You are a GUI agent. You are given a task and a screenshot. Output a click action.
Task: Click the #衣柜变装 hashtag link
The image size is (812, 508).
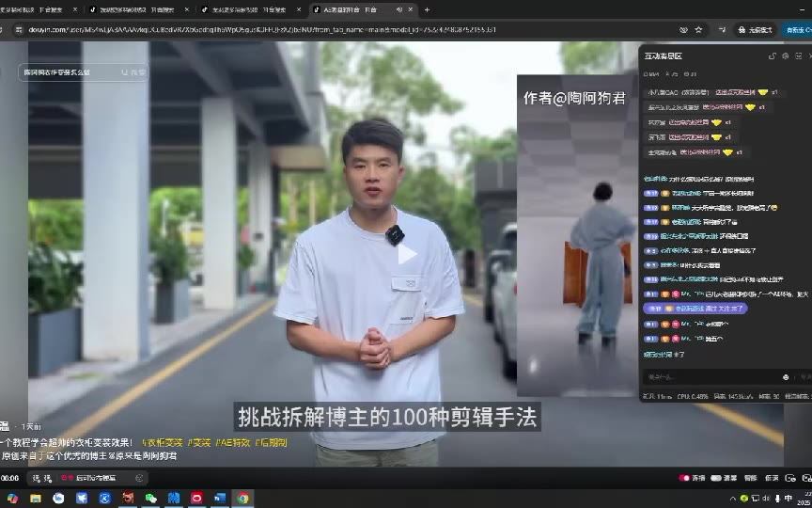coord(162,442)
